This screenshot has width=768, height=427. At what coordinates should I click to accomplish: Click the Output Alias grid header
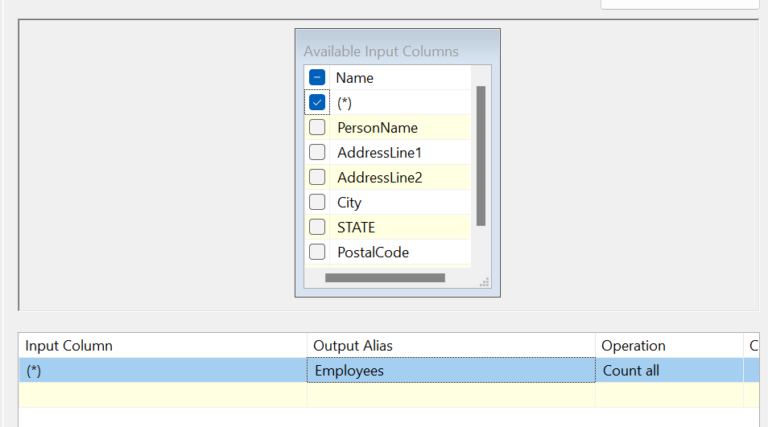tap(450, 346)
